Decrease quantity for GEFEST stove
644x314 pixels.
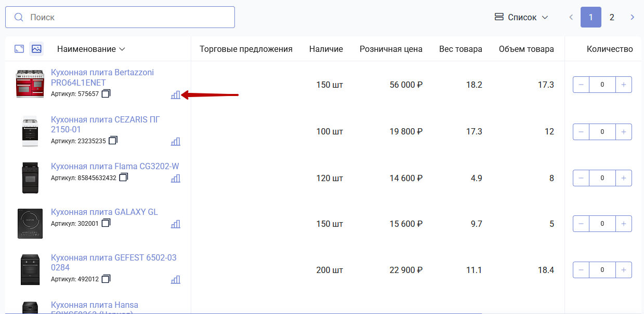pos(581,270)
